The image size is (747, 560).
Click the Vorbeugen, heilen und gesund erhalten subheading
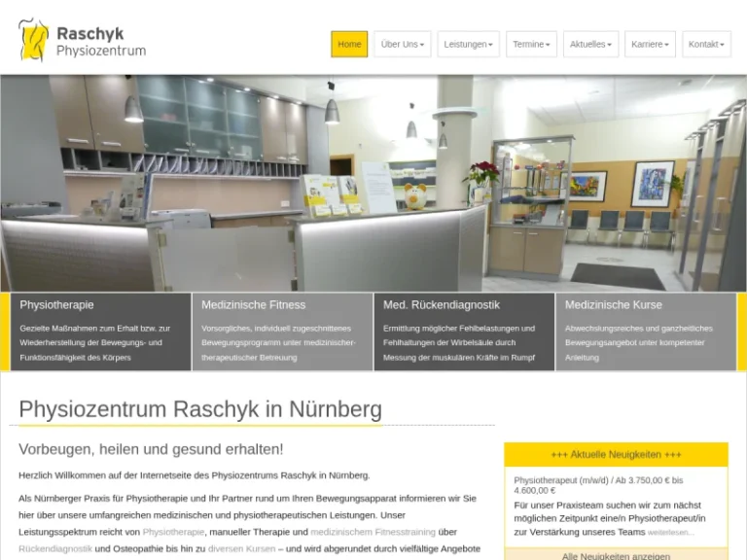[x=151, y=449]
